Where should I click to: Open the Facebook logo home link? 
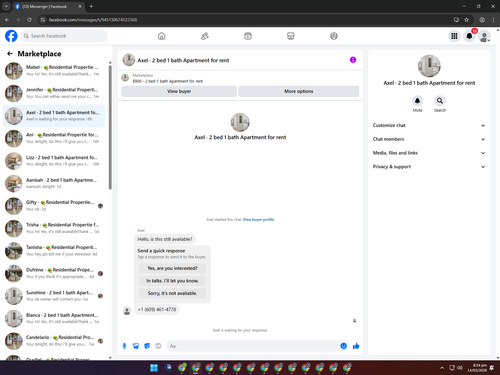pos(11,36)
